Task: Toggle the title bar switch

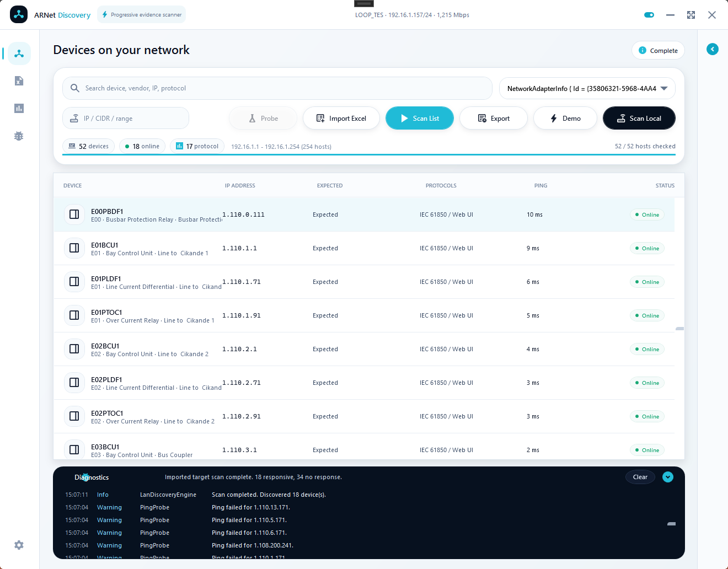Action: 649,15
